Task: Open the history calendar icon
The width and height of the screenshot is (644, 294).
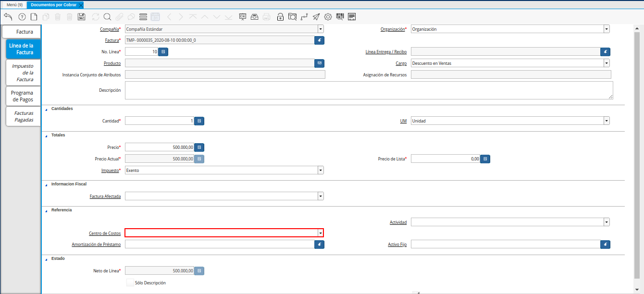Action: tap(155, 17)
